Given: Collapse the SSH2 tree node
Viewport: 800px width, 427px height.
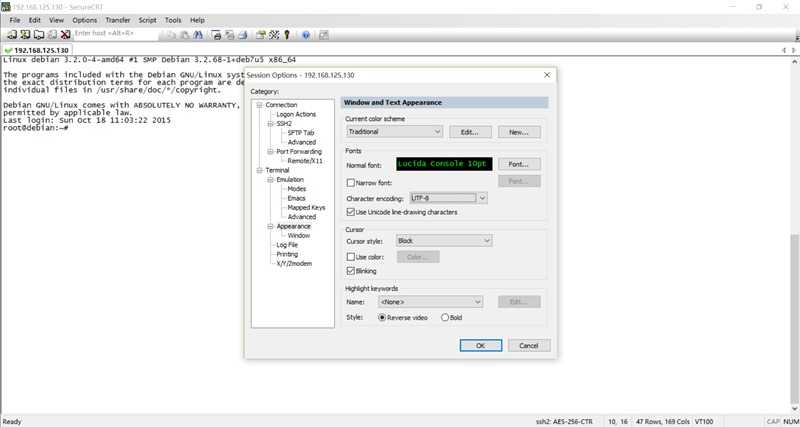Looking at the screenshot, I should tap(270, 123).
